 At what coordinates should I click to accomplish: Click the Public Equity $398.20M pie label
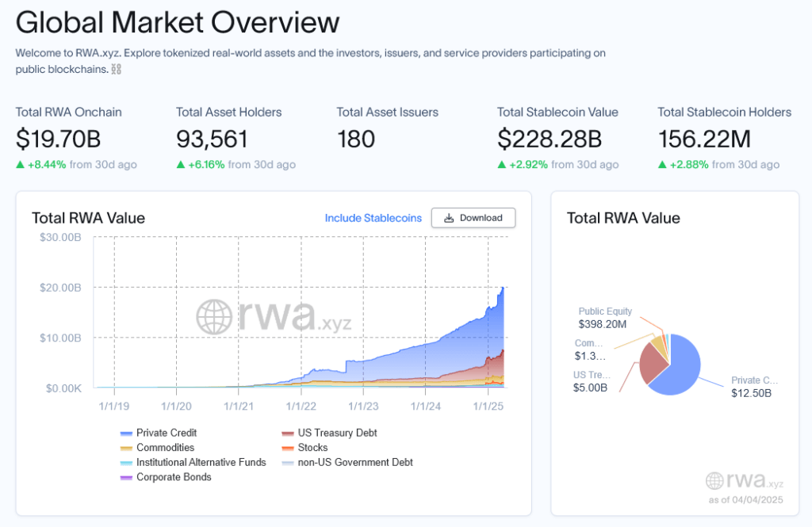coord(605,319)
